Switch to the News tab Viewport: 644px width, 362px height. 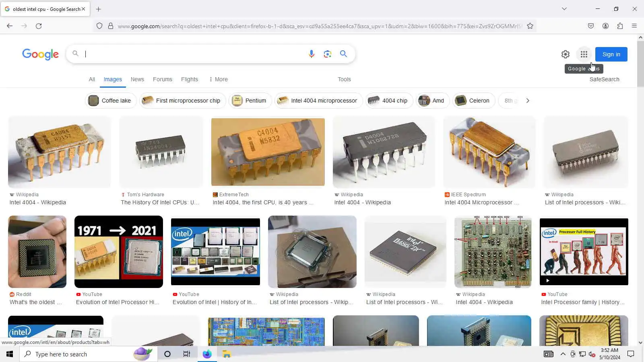(x=137, y=79)
